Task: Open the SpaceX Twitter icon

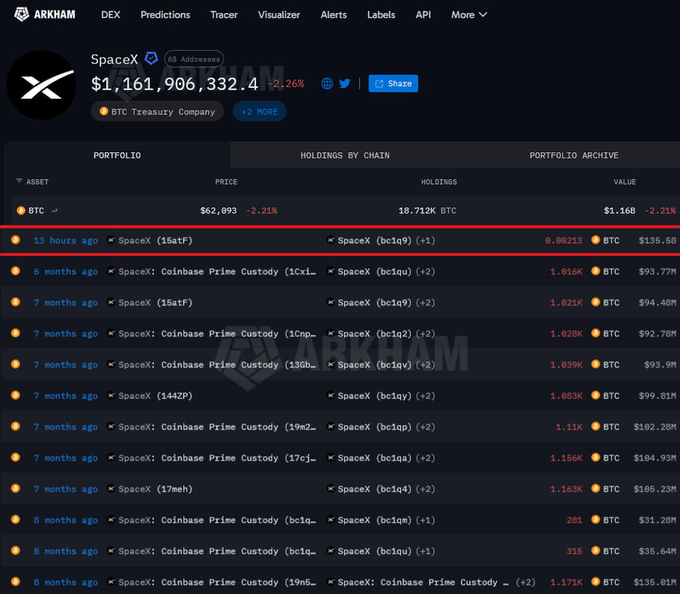Action: point(345,83)
